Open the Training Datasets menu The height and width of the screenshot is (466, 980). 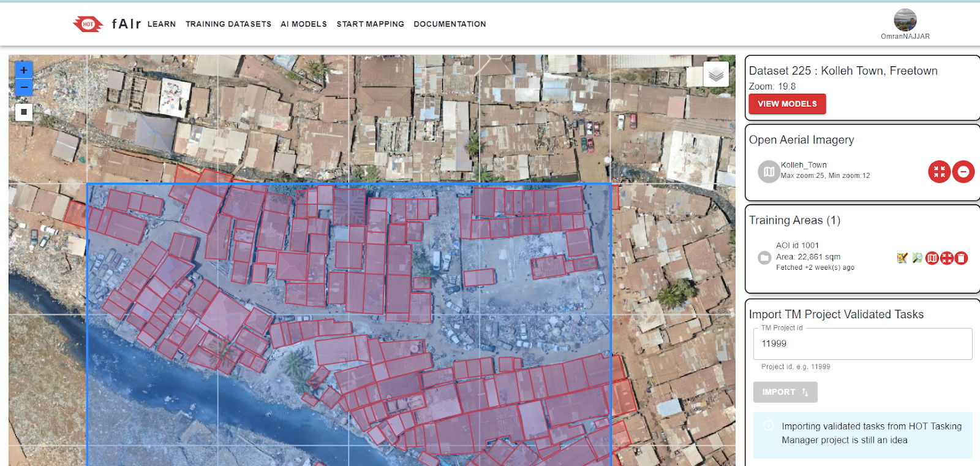(x=228, y=24)
